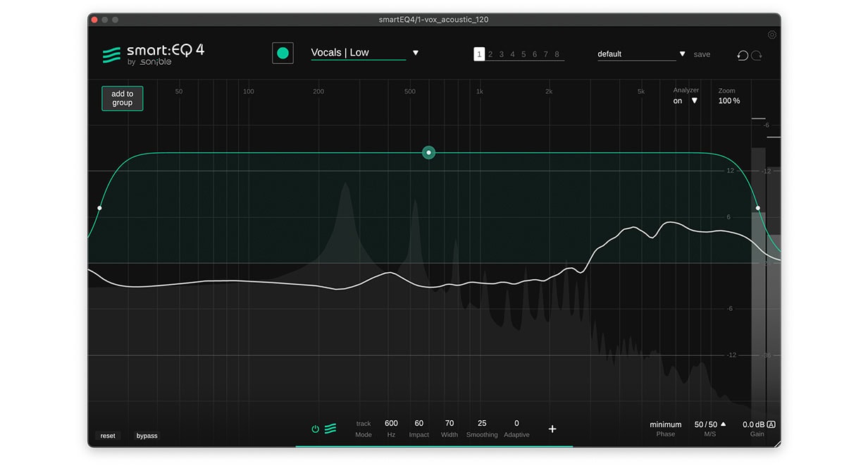Add a new filter with plus icon
The image size is (868, 466).
click(x=552, y=429)
